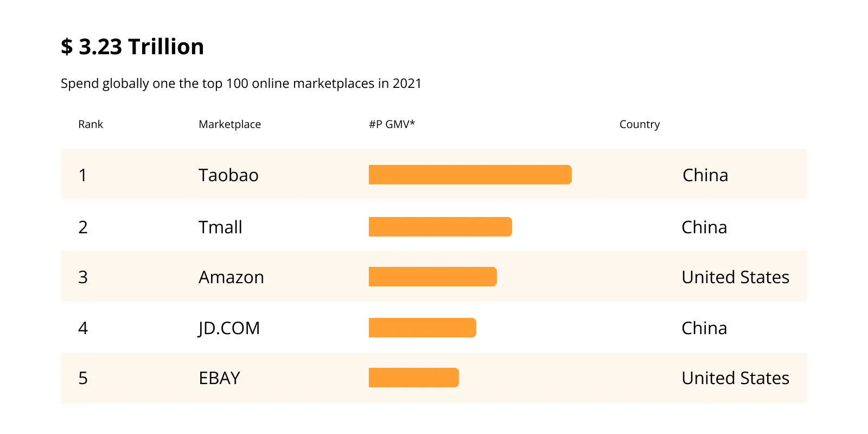Click United States in EBAY row

736,378
